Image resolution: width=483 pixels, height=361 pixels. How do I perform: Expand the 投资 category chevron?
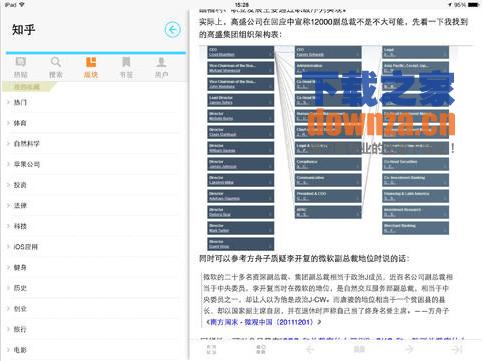point(8,185)
